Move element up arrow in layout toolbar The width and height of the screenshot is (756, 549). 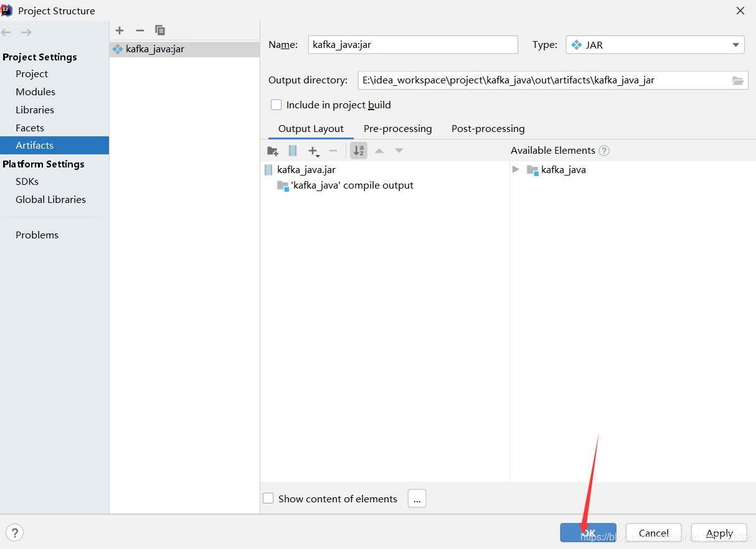379,151
